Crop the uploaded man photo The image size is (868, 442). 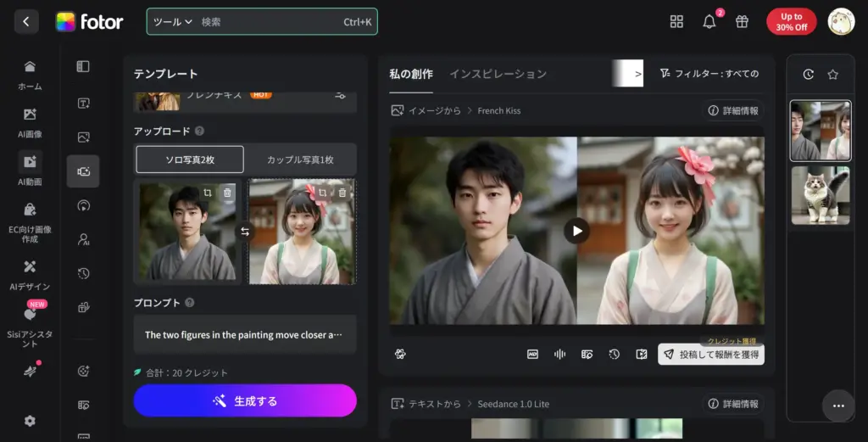(207, 193)
